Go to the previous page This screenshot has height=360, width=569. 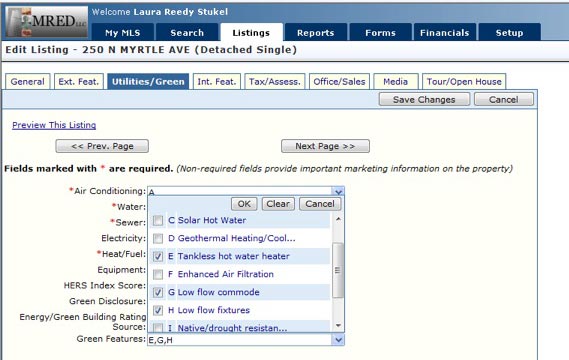(102, 146)
